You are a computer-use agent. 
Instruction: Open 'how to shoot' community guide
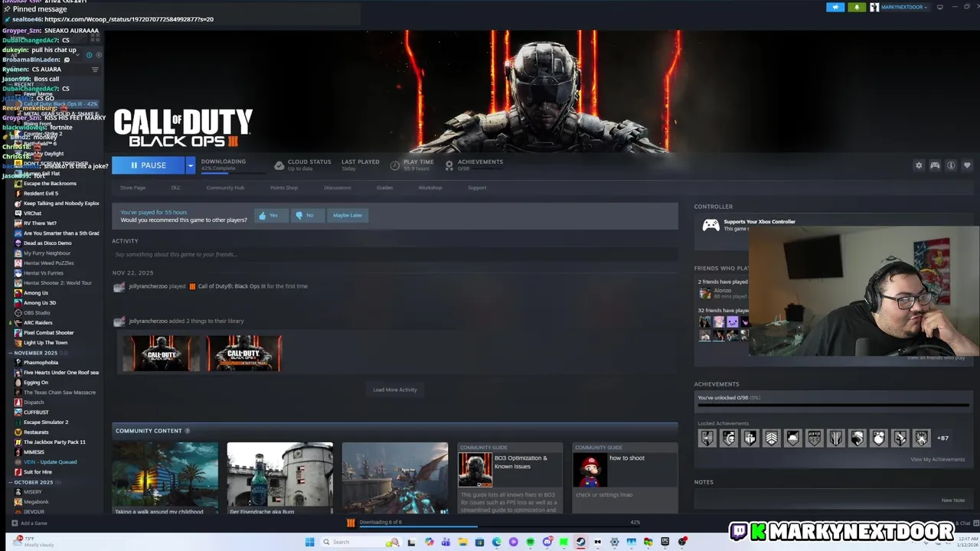pyautogui.click(x=625, y=478)
